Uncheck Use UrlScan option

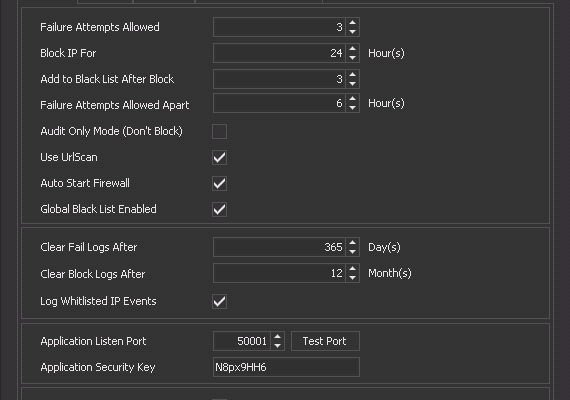point(220,157)
